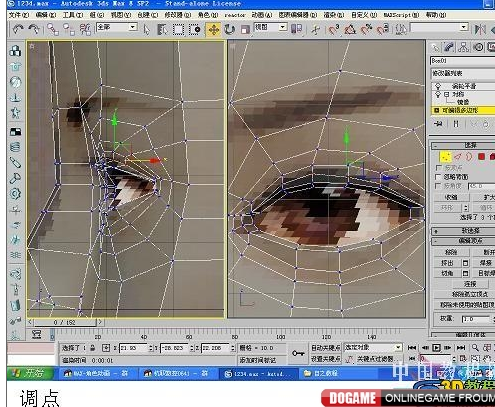Image resolution: width=495 pixels, height=407 pixels.
Task: Click the Set Key large key icon
Action: tap(298, 353)
